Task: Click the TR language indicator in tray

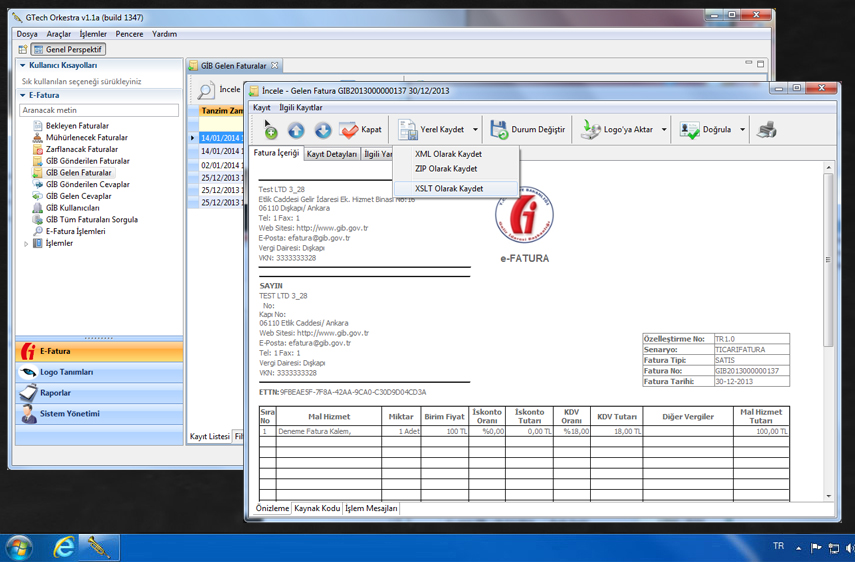Action: coord(778,546)
